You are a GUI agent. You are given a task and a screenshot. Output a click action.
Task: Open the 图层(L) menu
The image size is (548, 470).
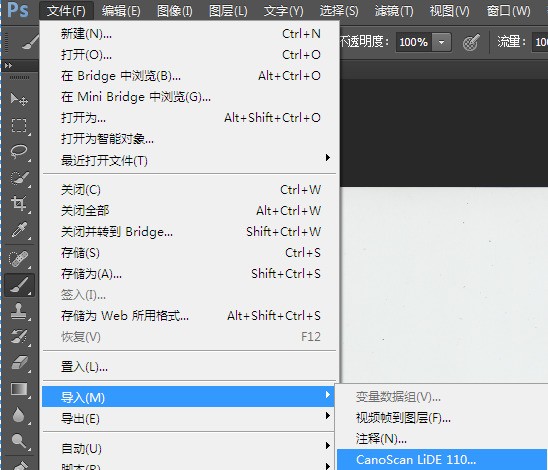[x=228, y=11]
